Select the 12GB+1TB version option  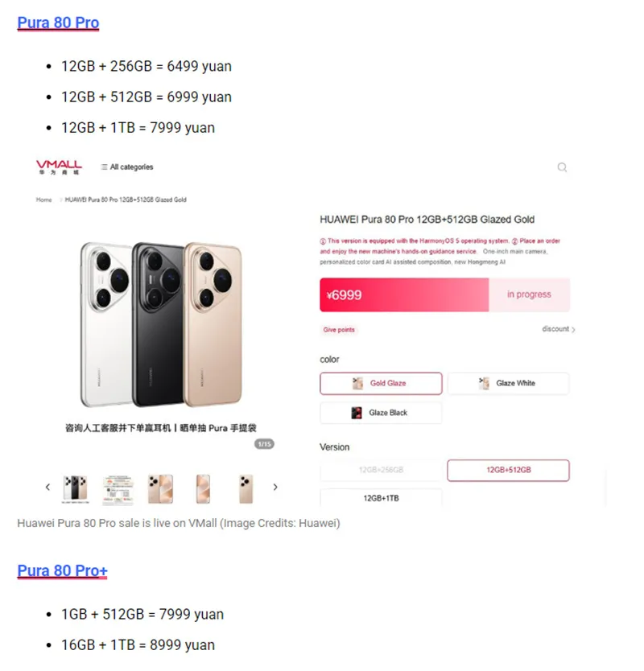[x=380, y=497]
